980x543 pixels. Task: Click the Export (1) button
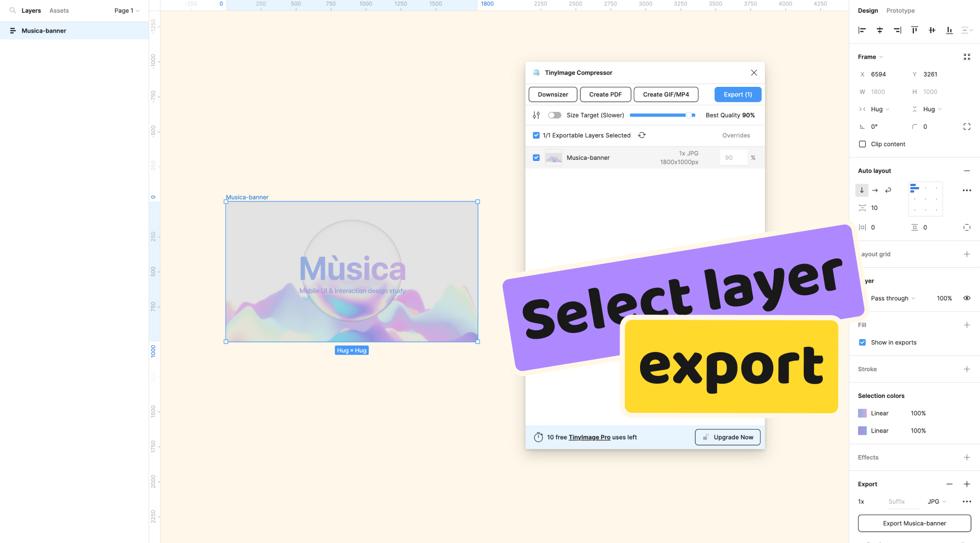click(x=738, y=95)
